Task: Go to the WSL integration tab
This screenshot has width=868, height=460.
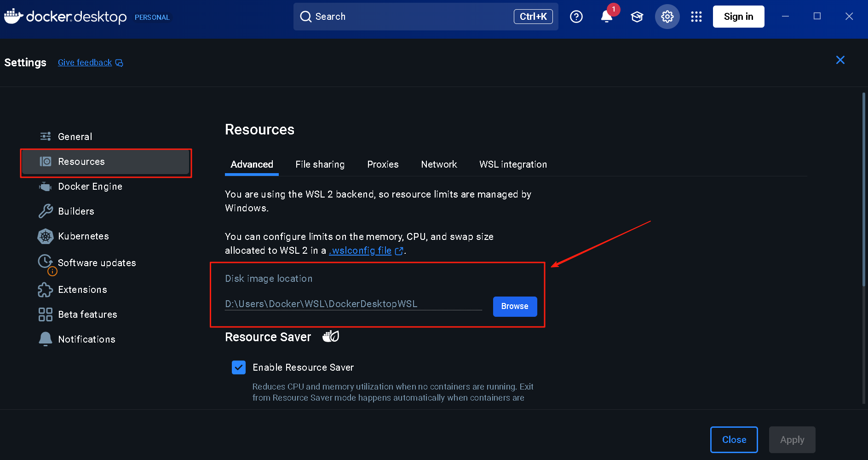Action: 513,164
